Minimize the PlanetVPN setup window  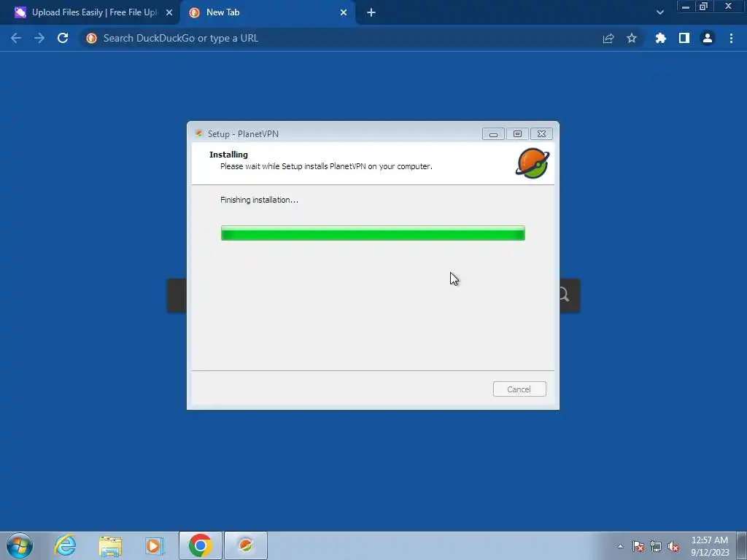[x=493, y=134]
